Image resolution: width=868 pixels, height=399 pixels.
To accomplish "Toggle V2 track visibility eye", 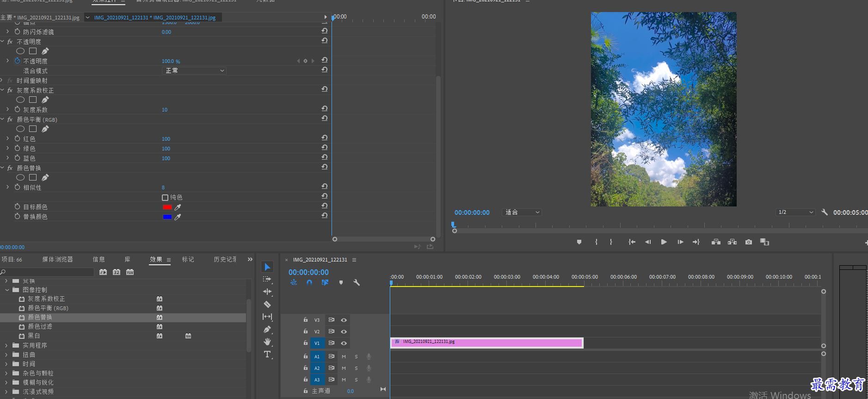I will (x=344, y=331).
